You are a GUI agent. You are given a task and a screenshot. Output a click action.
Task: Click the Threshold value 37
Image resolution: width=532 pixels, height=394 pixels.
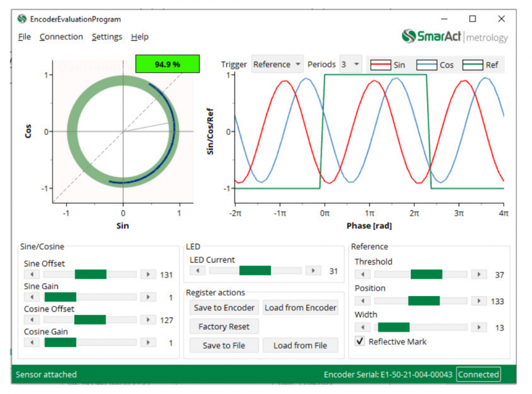499,275
